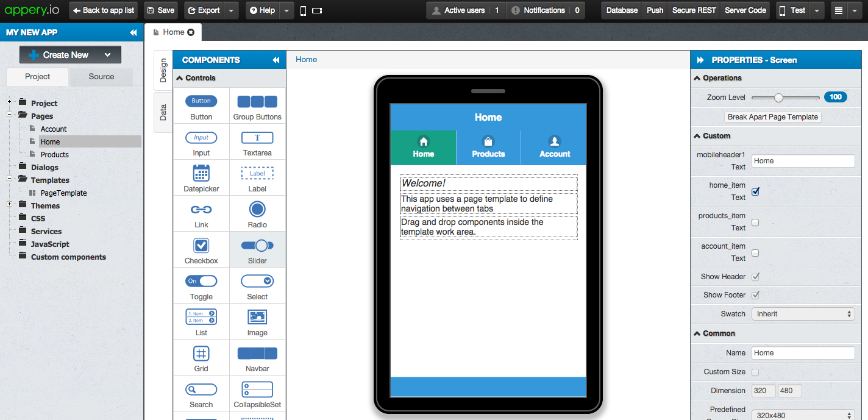This screenshot has width=868, height=420.
Task: Open the hamburger menu in top bar
Action: click(x=839, y=10)
